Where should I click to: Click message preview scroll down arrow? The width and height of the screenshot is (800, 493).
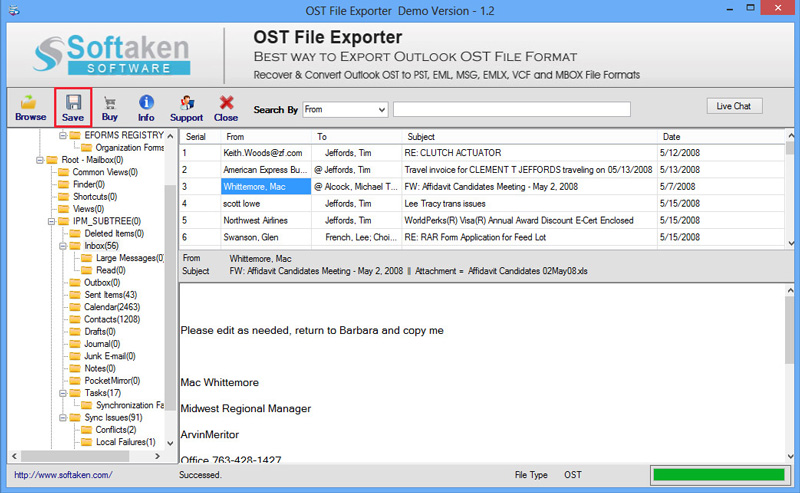790,456
